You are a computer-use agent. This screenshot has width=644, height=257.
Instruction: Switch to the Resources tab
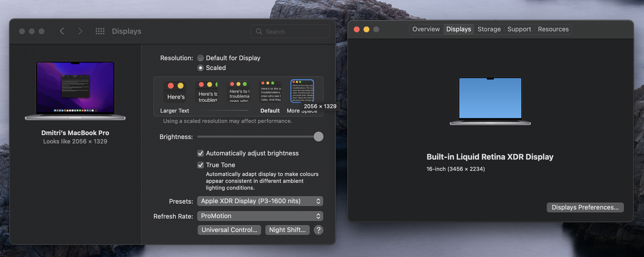(553, 29)
